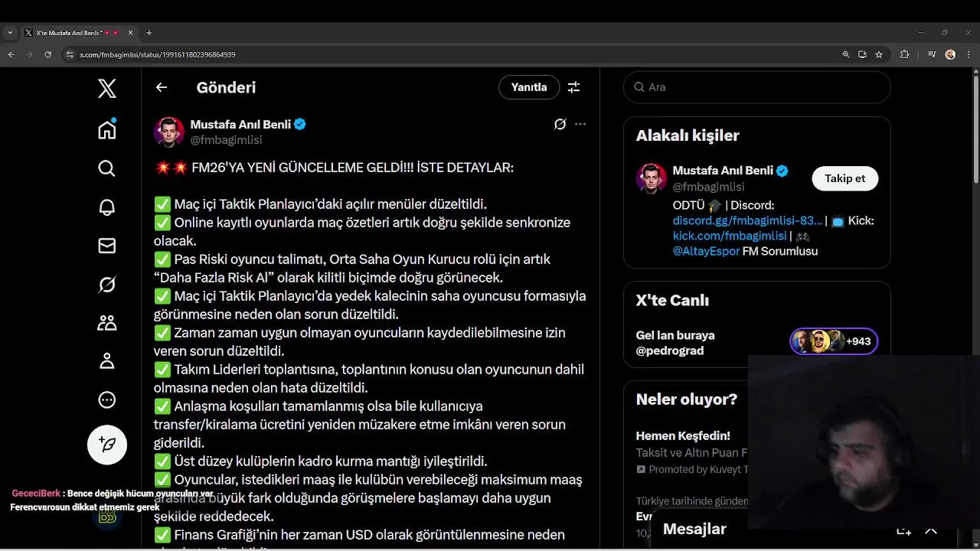Reload the page with browser refresh
This screenshot has height=551, width=980.
pos(47,54)
